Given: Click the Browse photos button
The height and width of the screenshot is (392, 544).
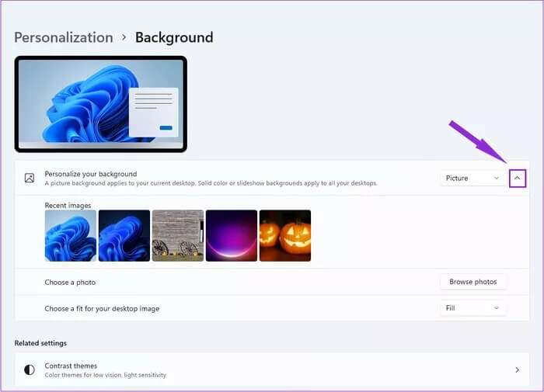Looking at the screenshot, I should tap(473, 282).
